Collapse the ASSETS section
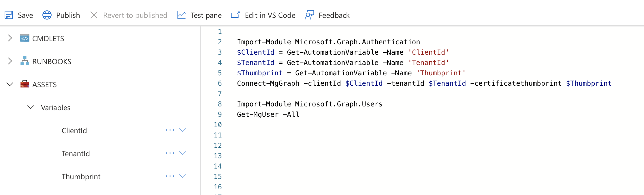The image size is (644, 195). [10, 84]
